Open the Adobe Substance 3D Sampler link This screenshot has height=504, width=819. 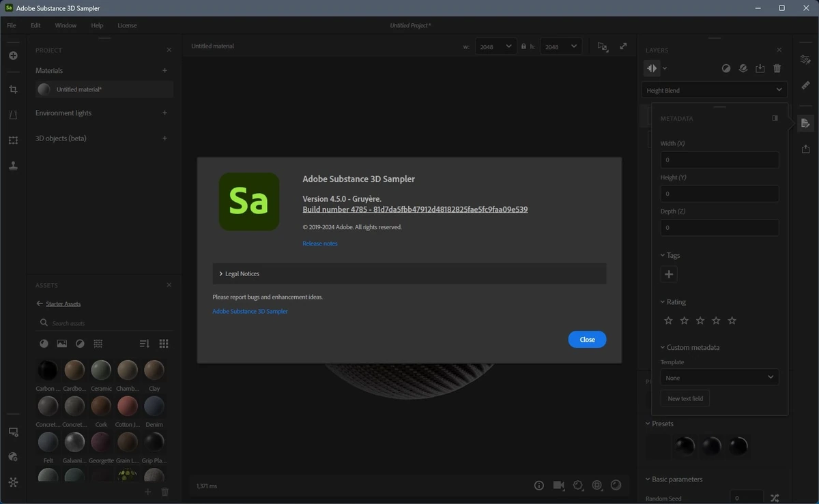click(250, 311)
